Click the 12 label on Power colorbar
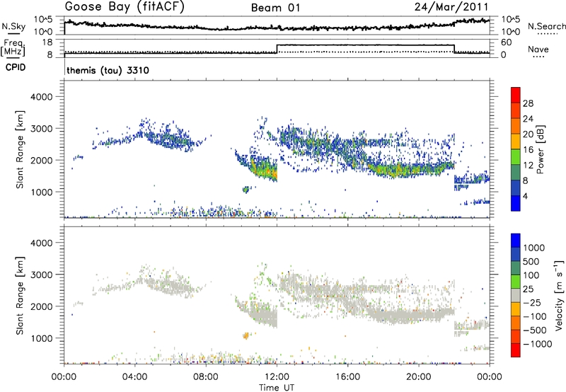 (528, 166)
